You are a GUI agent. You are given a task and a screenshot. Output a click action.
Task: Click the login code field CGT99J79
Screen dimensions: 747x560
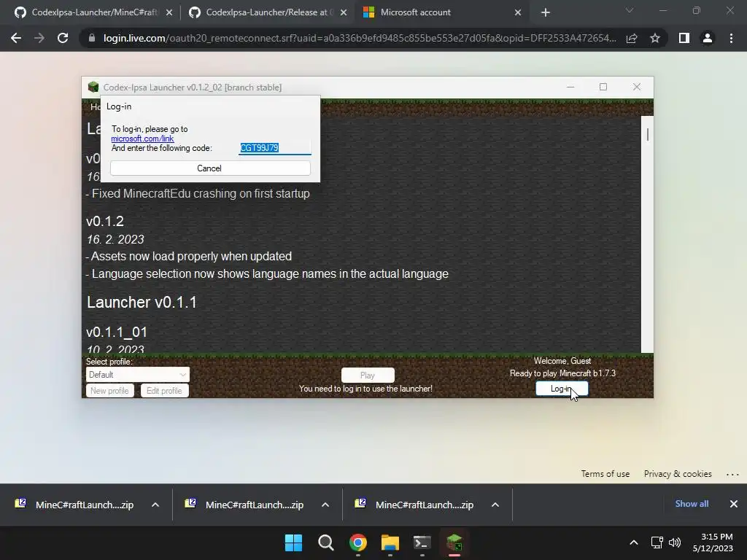[x=275, y=147]
